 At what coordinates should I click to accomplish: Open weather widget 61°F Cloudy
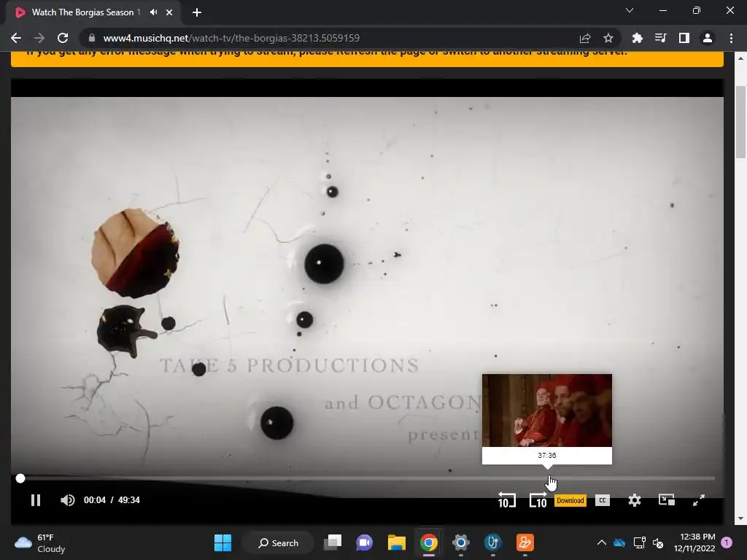click(x=40, y=542)
